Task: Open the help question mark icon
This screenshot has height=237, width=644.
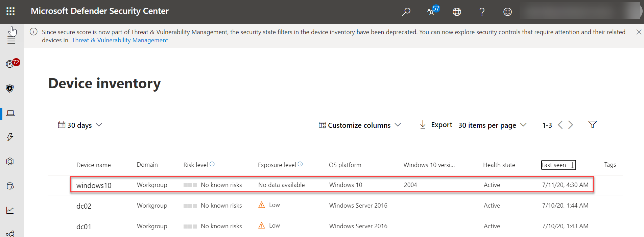Action: (x=482, y=12)
